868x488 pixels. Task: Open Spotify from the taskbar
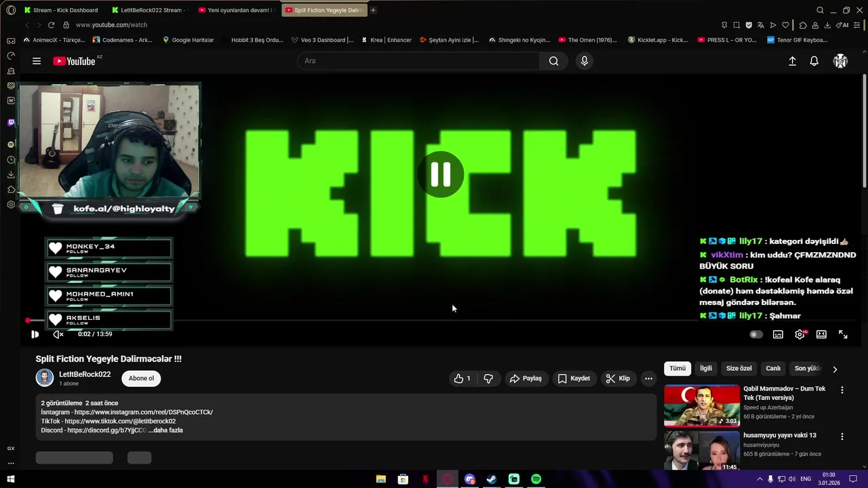pyautogui.click(x=536, y=479)
